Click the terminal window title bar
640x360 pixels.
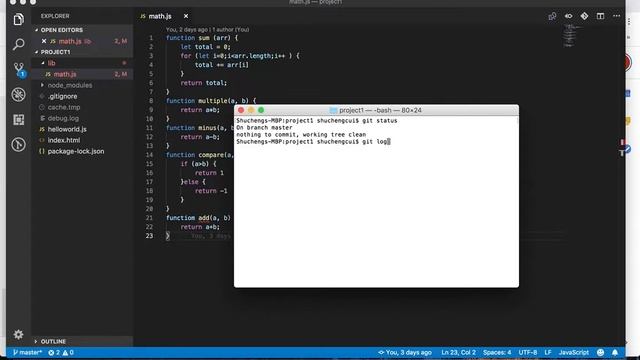pyautogui.click(x=376, y=110)
